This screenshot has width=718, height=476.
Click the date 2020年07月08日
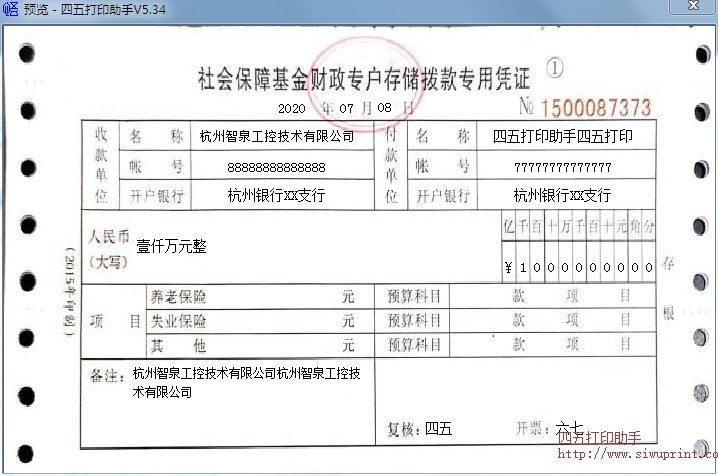(x=344, y=106)
